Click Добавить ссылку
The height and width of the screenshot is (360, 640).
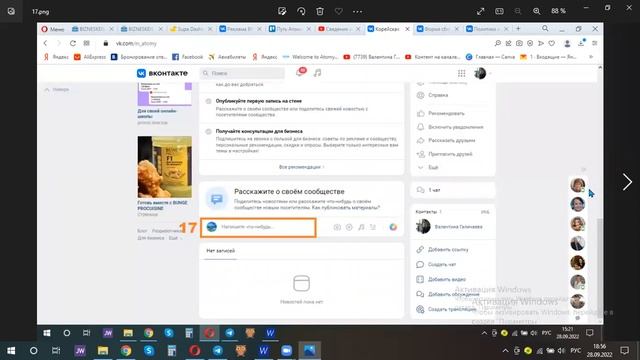pos(448,249)
